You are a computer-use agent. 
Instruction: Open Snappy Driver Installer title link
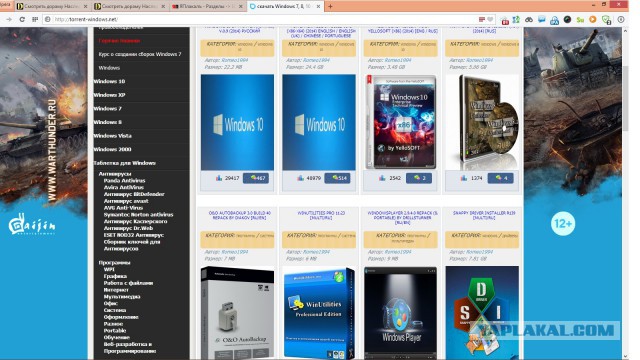484,215
